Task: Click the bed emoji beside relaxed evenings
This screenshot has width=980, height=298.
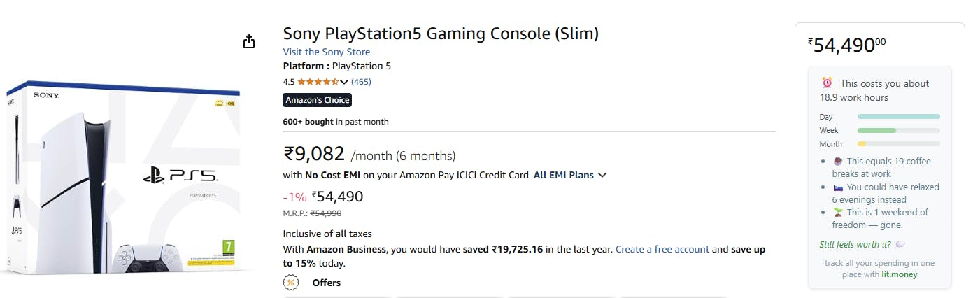Action: click(x=838, y=187)
